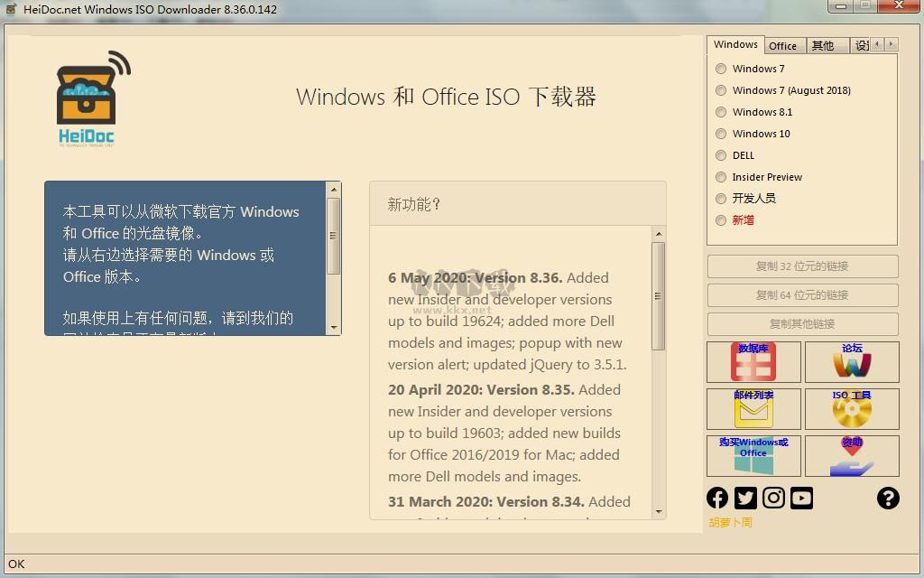Click the HeiDoc treasure chest logo
The width and height of the screenshot is (924, 578).
[x=93, y=98]
